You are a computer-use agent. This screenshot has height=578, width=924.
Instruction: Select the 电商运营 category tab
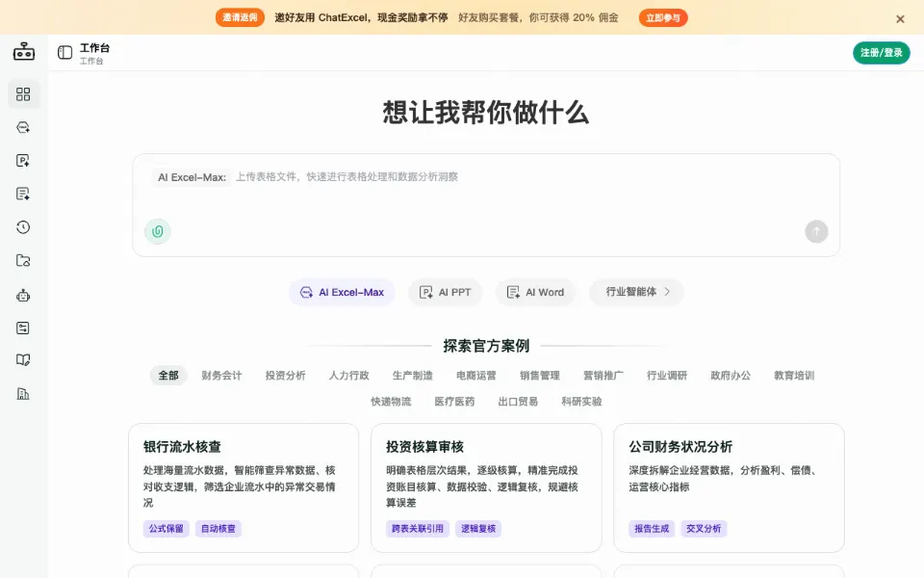[476, 375]
